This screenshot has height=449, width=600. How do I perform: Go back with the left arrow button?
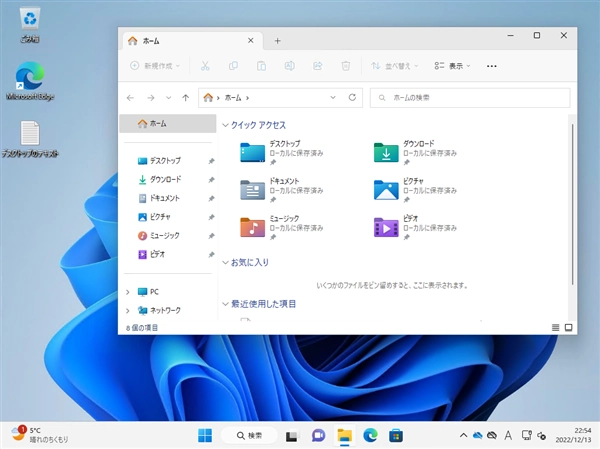click(130, 98)
